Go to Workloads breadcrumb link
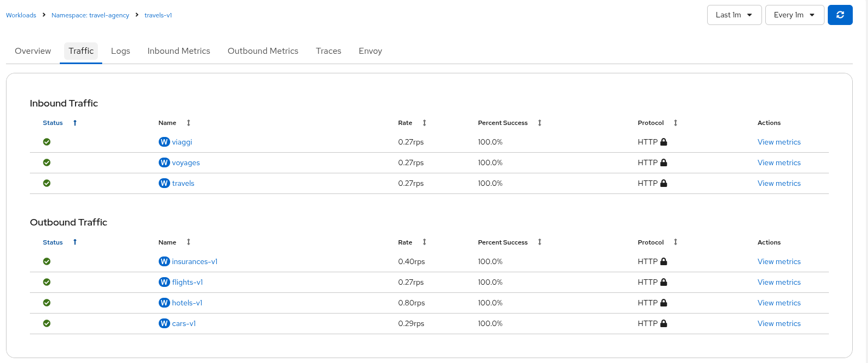The height and width of the screenshot is (363, 868). [21, 15]
